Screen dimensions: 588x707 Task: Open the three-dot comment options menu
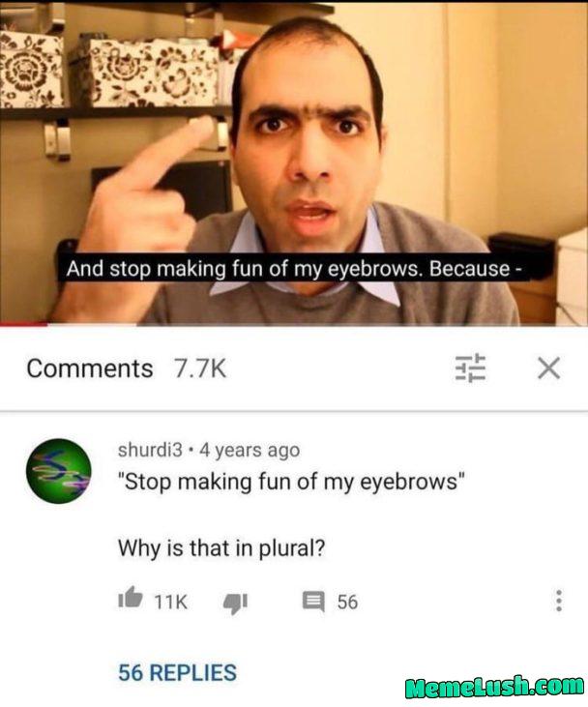tap(559, 601)
